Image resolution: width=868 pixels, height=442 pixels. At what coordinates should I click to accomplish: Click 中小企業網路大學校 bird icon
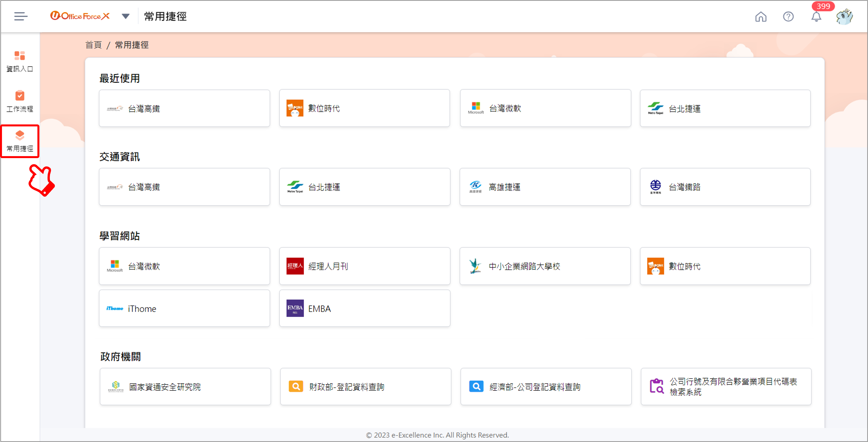[x=475, y=266]
